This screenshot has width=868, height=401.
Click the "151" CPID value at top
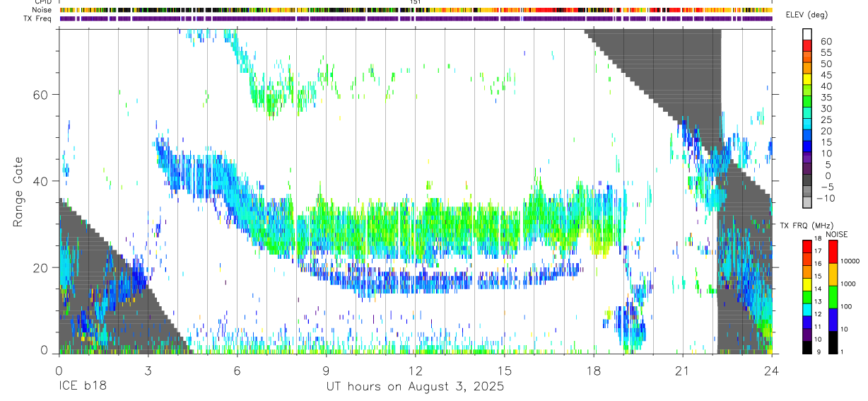pos(416,2)
